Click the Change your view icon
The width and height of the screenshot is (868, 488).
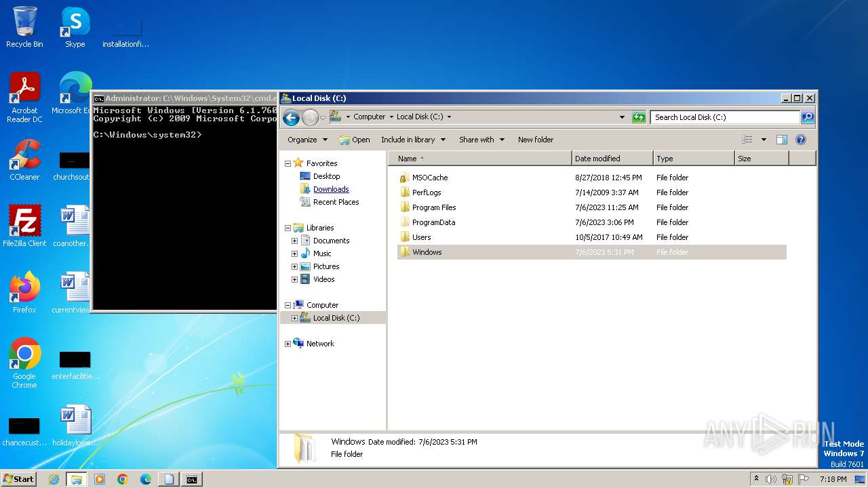pos(747,140)
